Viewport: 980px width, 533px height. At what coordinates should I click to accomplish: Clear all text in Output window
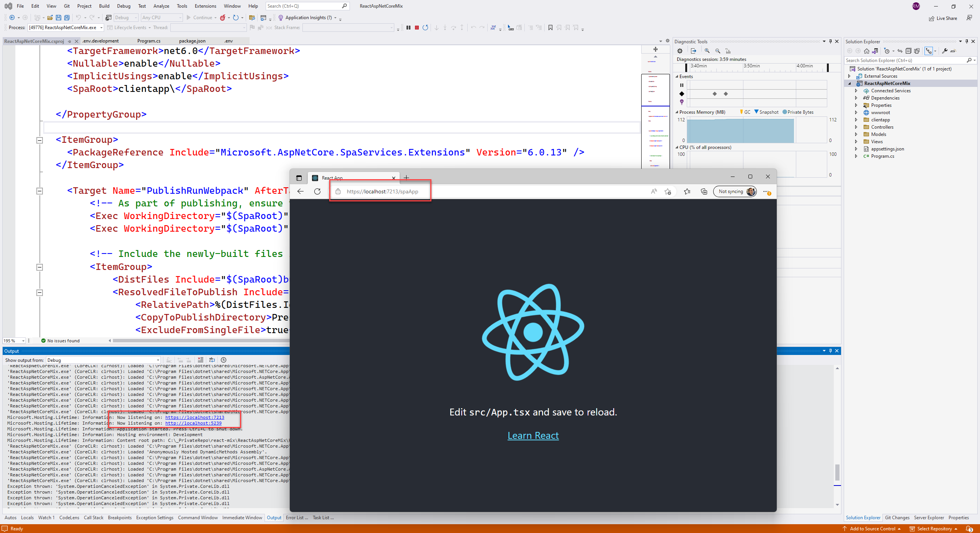tap(201, 360)
